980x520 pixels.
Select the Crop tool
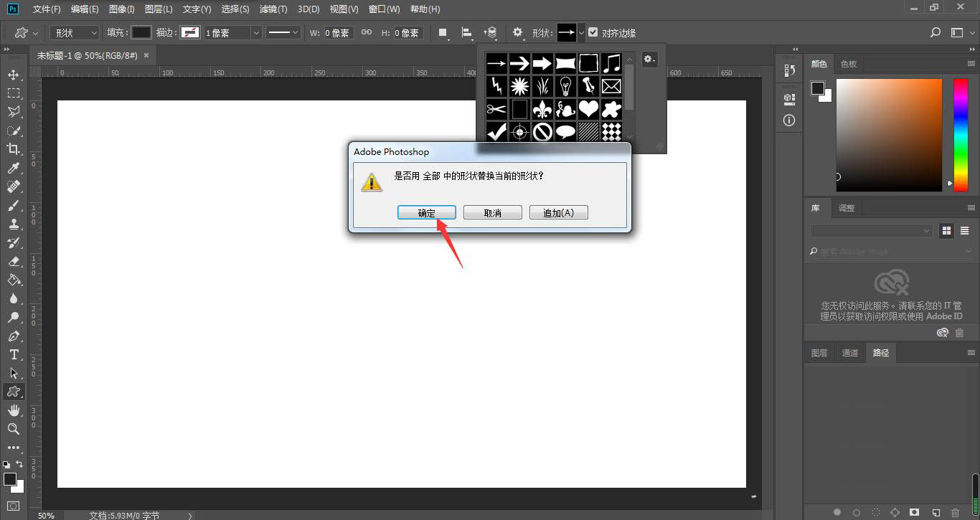[14, 148]
